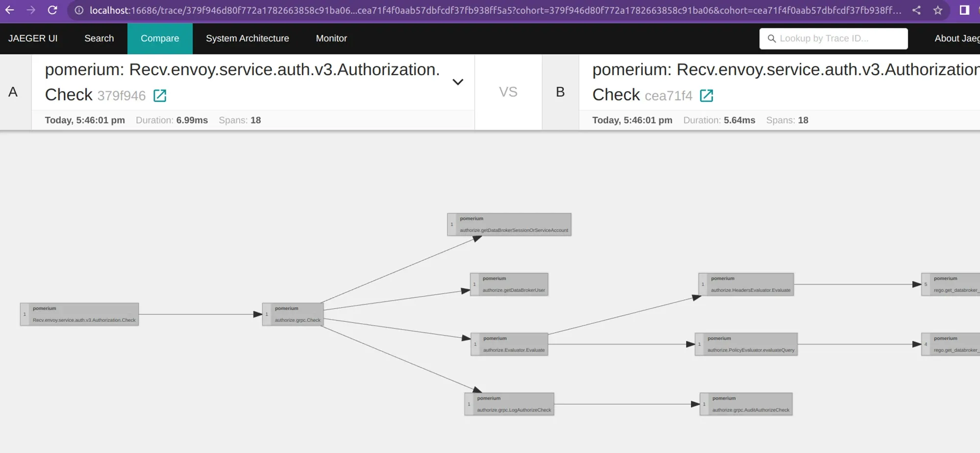Click trace B duration 5.64ms
The width and height of the screenshot is (980, 453).
click(x=719, y=120)
